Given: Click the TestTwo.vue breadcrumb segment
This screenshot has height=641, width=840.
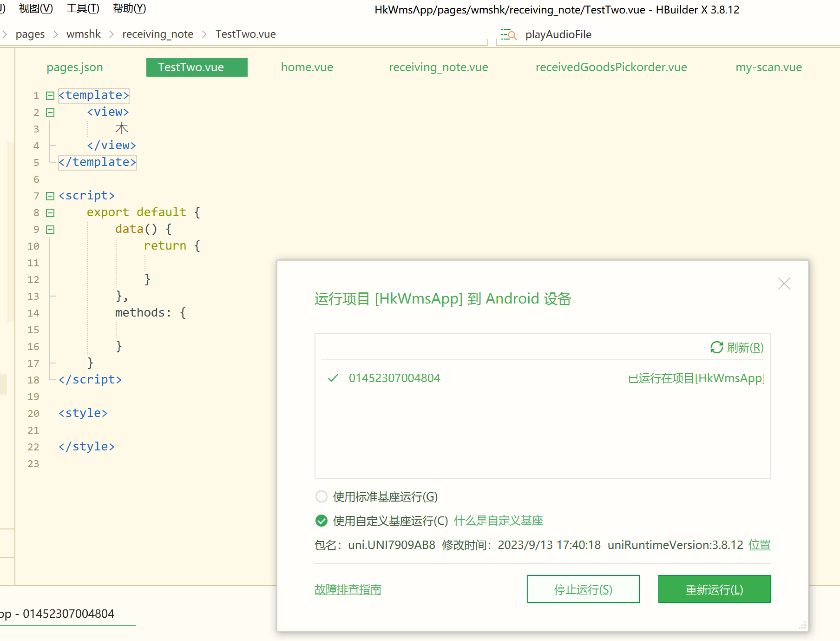Looking at the screenshot, I should pyautogui.click(x=245, y=34).
